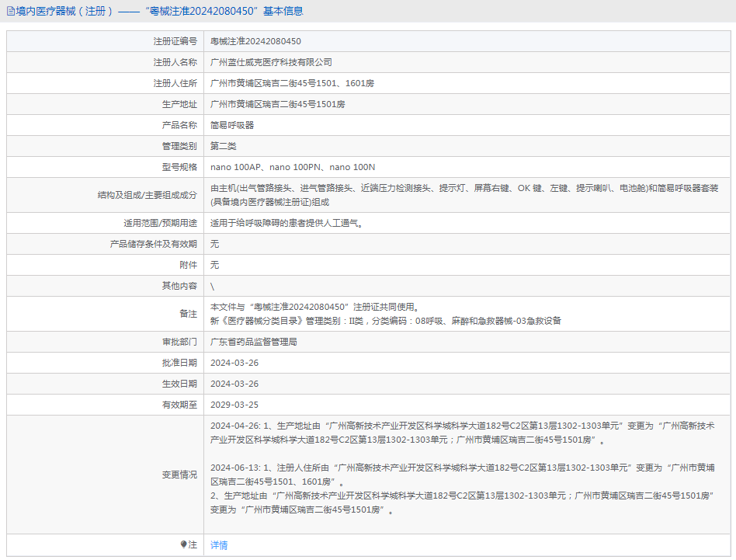Select registration number value 粤械注准20242080450

(256, 41)
